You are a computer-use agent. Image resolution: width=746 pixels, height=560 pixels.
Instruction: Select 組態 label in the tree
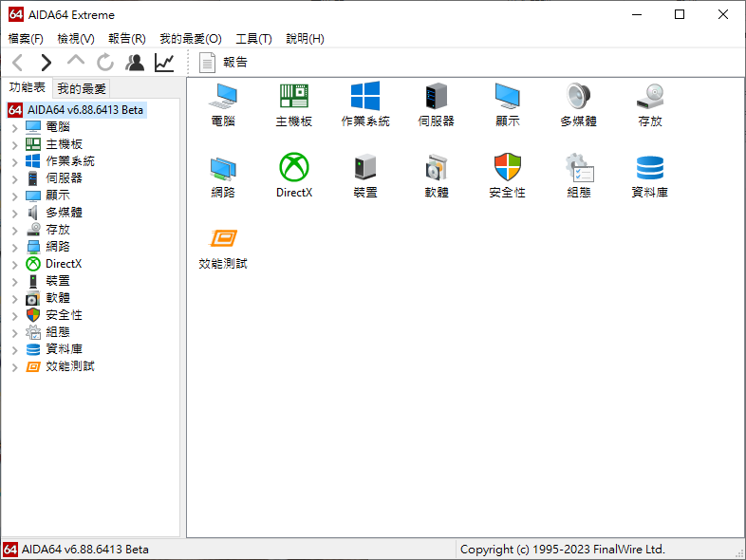pos(58,332)
